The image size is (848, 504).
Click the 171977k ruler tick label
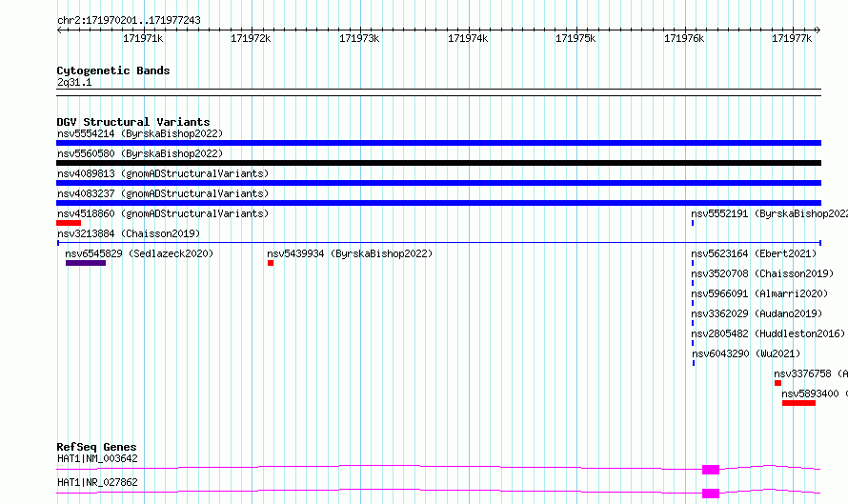pos(792,38)
